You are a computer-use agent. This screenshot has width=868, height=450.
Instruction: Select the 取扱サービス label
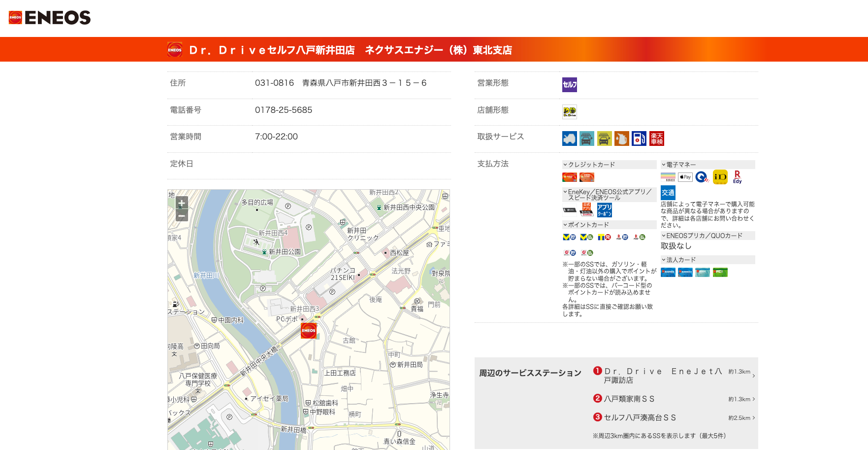tap(501, 137)
